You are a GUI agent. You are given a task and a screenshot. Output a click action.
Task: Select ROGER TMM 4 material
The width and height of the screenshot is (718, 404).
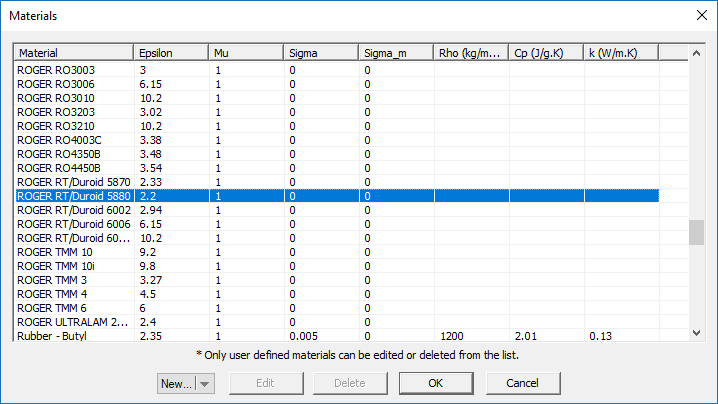click(52, 294)
